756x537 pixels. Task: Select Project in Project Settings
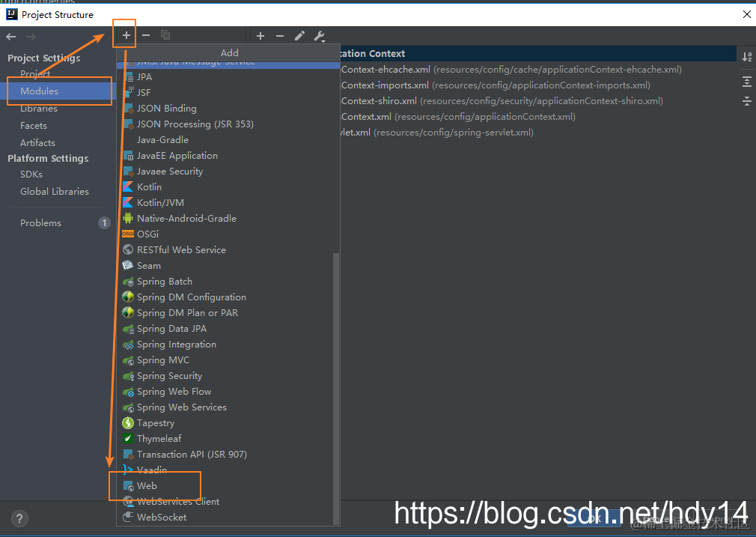[x=35, y=74]
